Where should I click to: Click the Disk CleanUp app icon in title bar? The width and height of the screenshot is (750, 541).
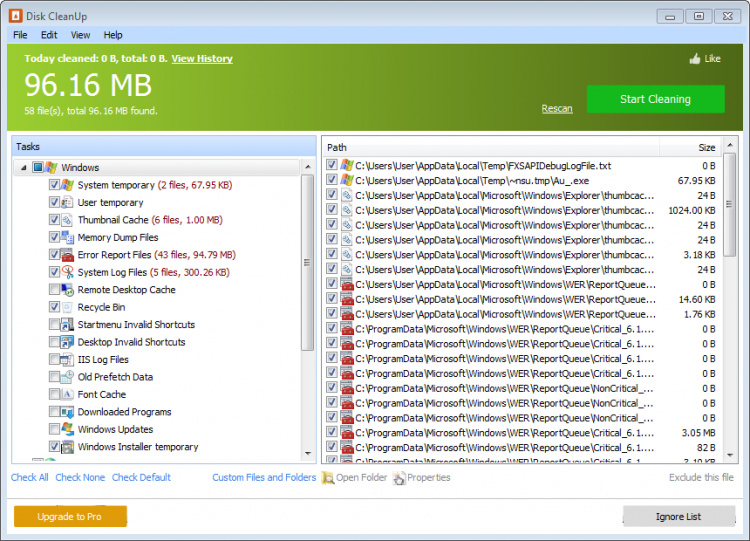point(15,16)
